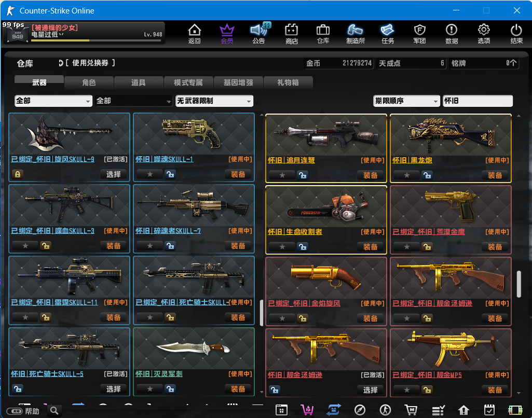Open the 制造所 crafting icon

tap(355, 34)
